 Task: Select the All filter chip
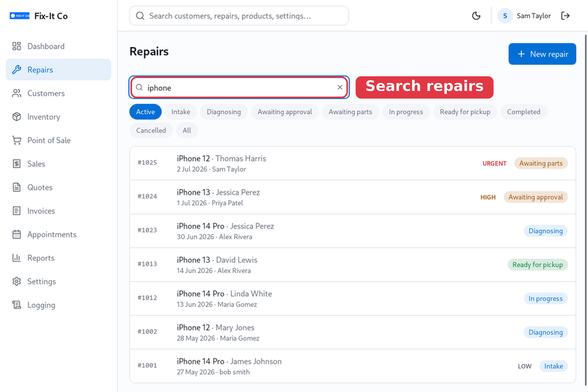click(x=187, y=130)
